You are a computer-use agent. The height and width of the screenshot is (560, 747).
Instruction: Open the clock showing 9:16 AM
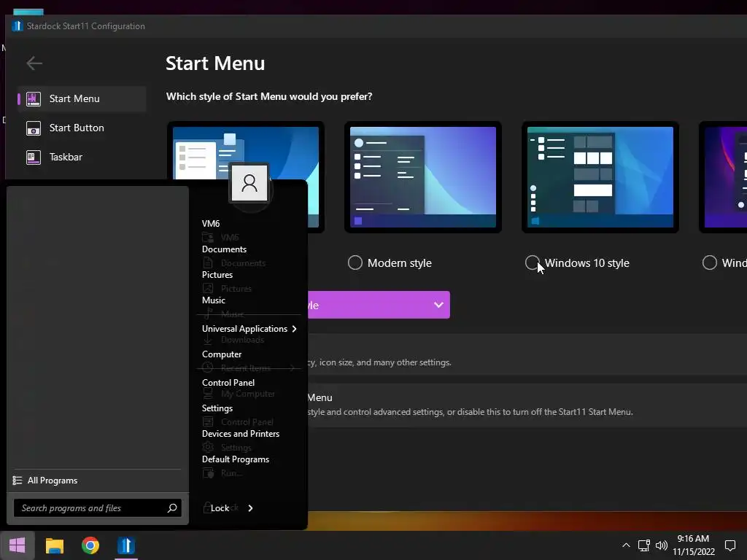[x=694, y=545]
